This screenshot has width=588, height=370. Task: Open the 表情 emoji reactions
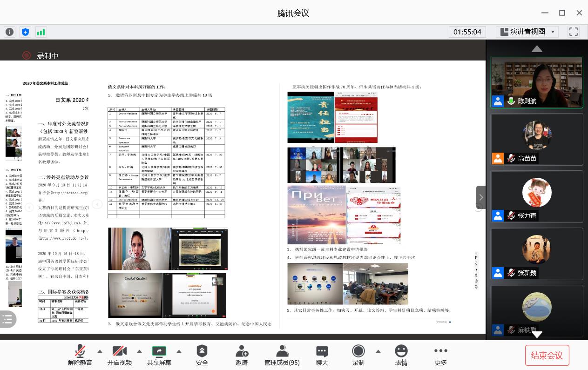click(x=401, y=355)
